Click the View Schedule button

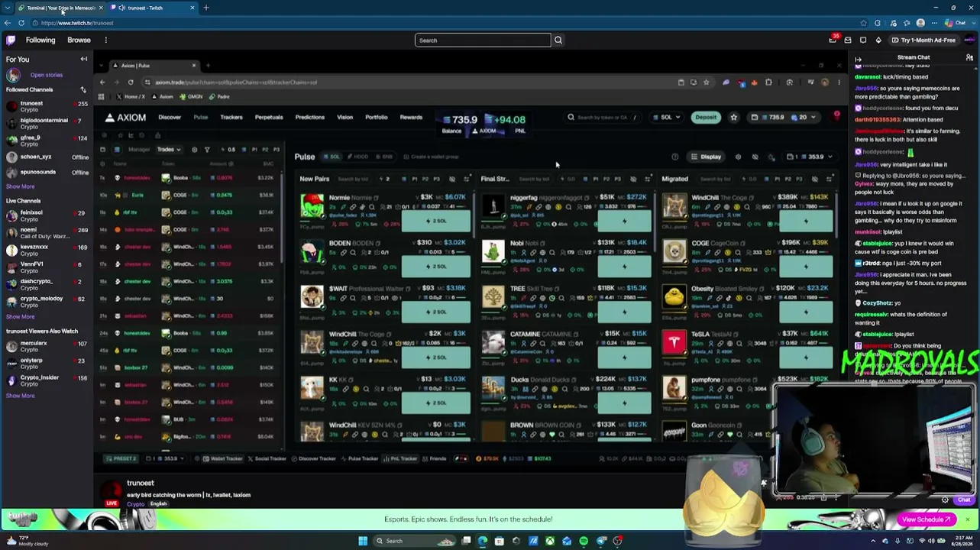click(x=927, y=519)
